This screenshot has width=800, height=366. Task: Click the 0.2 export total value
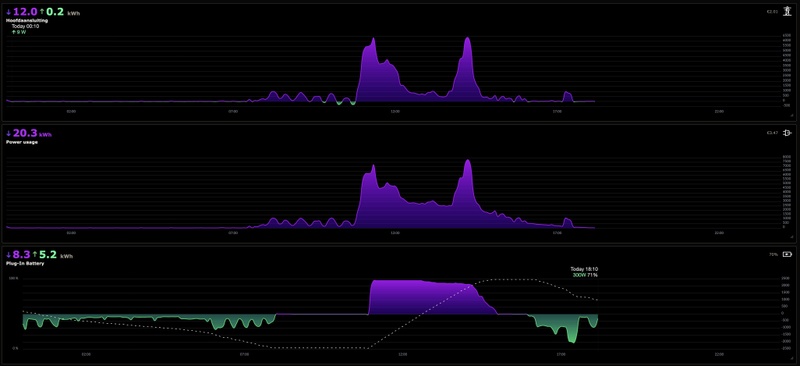click(x=55, y=11)
